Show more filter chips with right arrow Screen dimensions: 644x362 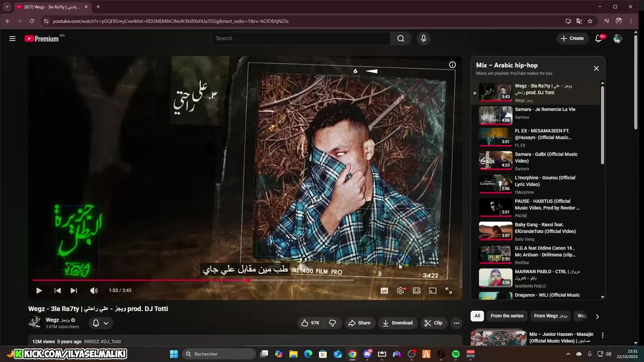click(597, 316)
